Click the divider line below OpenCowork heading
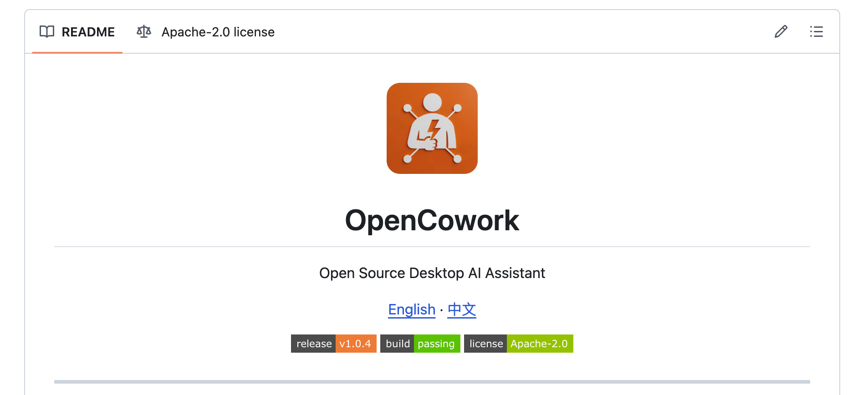Image resolution: width=868 pixels, height=395 pixels. coord(432,247)
